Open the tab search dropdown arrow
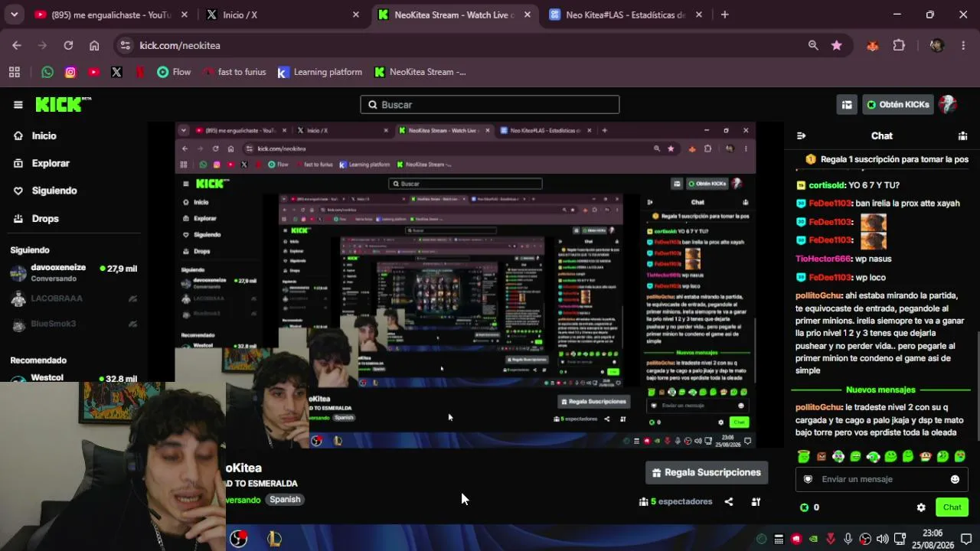 (x=14, y=15)
